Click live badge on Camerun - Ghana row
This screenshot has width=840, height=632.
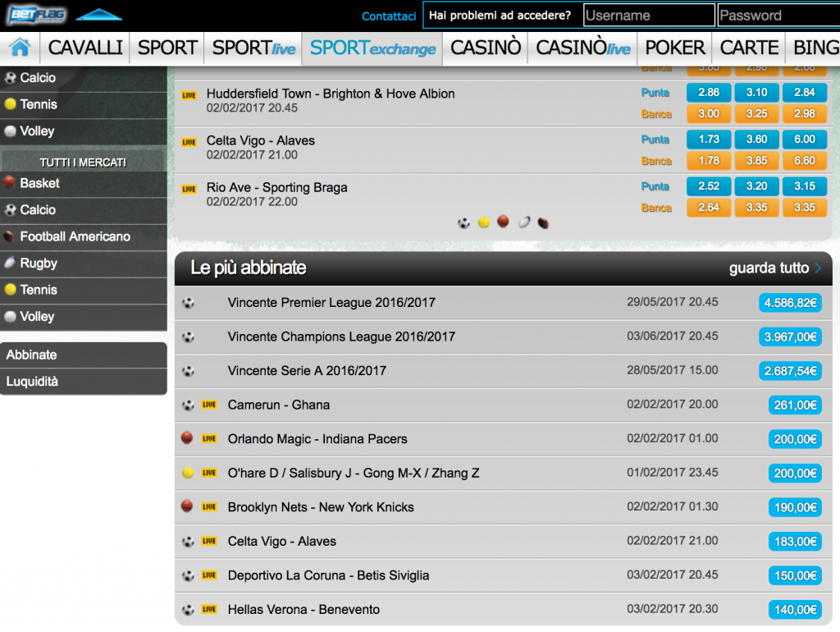pos(209,405)
